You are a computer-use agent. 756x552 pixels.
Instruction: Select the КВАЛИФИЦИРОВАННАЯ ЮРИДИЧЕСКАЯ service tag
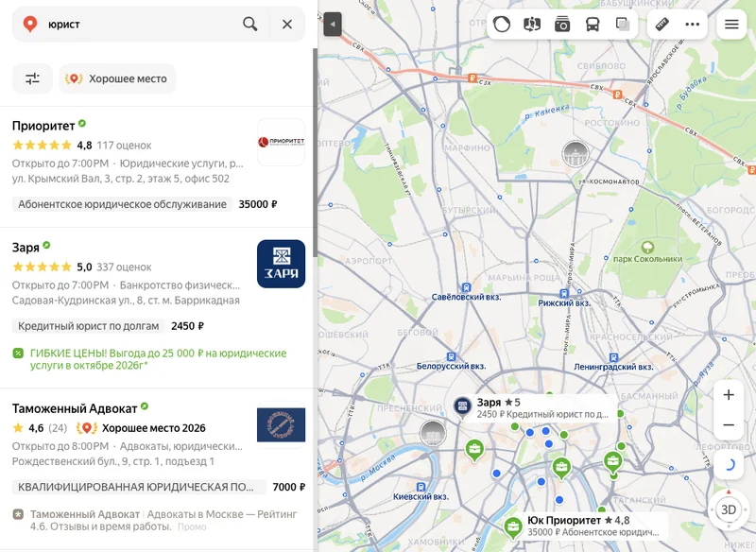point(139,487)
